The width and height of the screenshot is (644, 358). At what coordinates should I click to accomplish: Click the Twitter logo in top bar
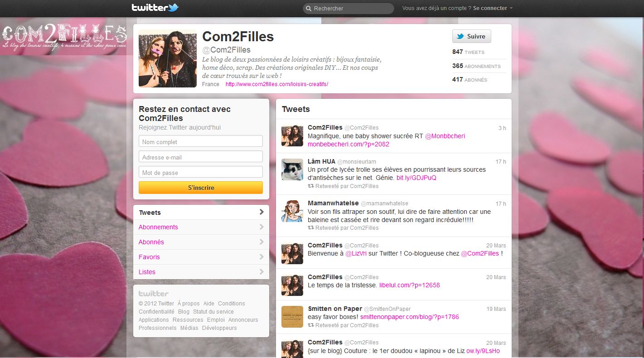pos(155,8)
